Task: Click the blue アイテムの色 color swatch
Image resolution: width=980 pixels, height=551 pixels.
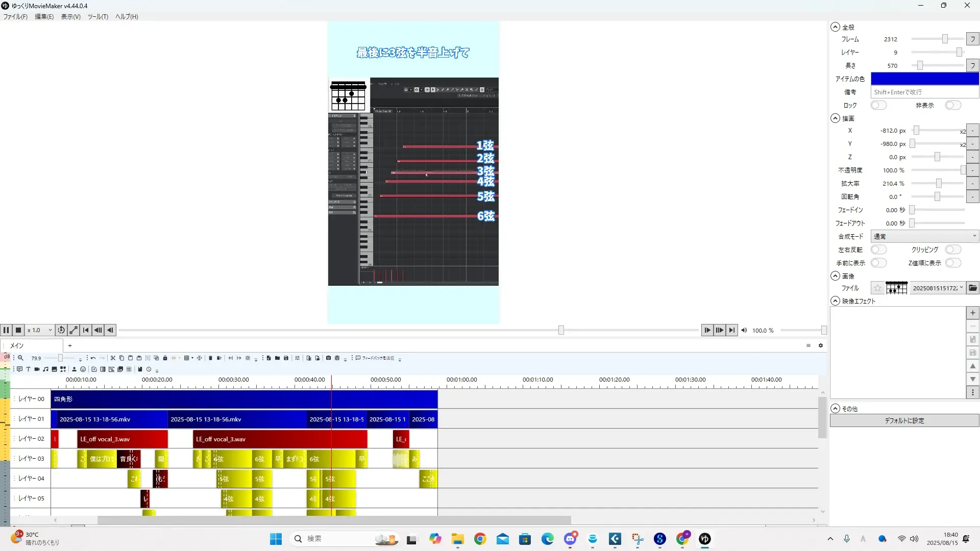Action: (x=924, y=79)
